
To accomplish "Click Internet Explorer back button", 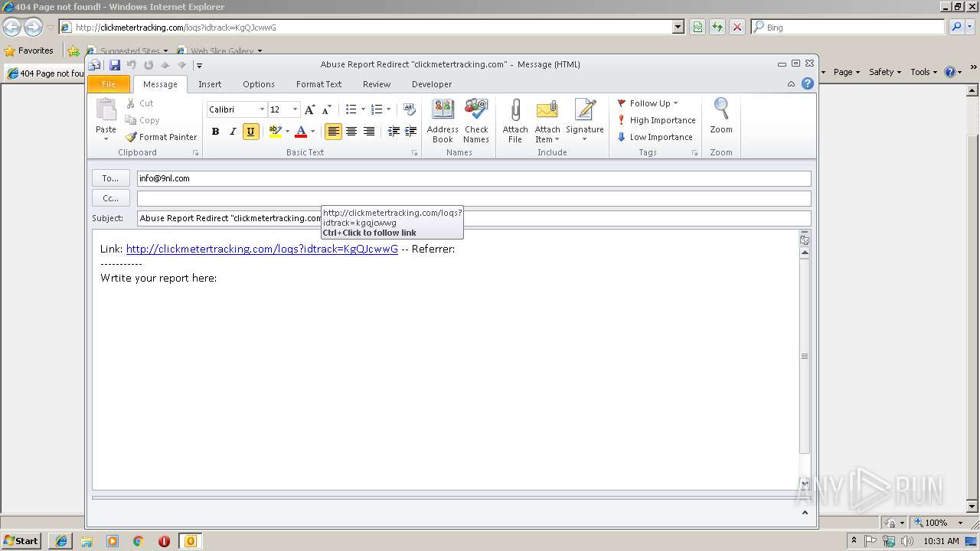I will pyautogui.click(x=11, y=28).
